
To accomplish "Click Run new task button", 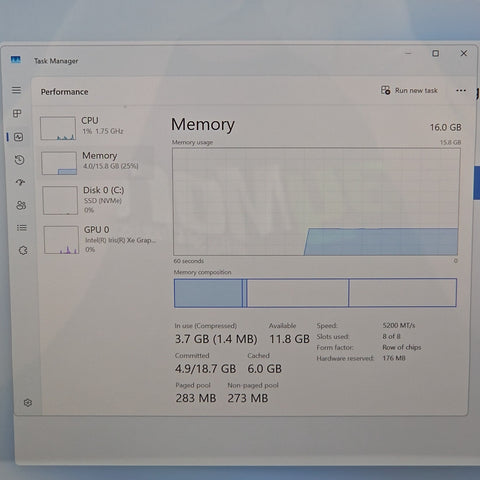I will point(409,90).
